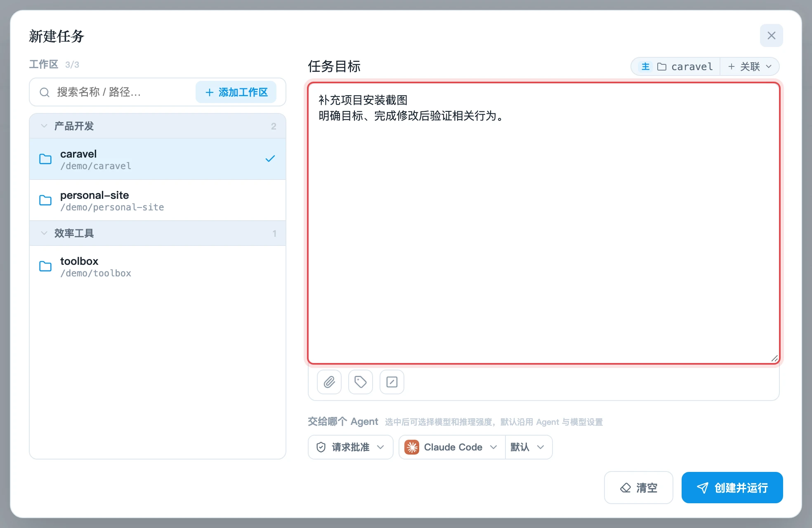Click the search magnifier icon
The image size is (812, 528).
tap(45, 92)
